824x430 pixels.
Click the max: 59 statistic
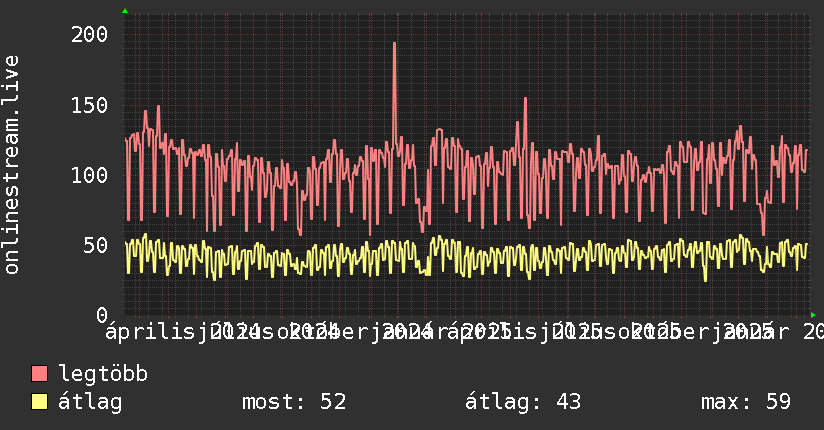point(746,402)
